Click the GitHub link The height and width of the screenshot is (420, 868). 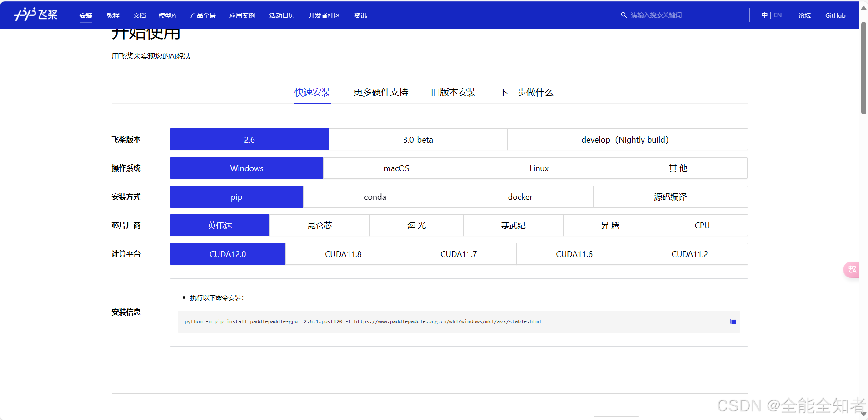(835, 15)
